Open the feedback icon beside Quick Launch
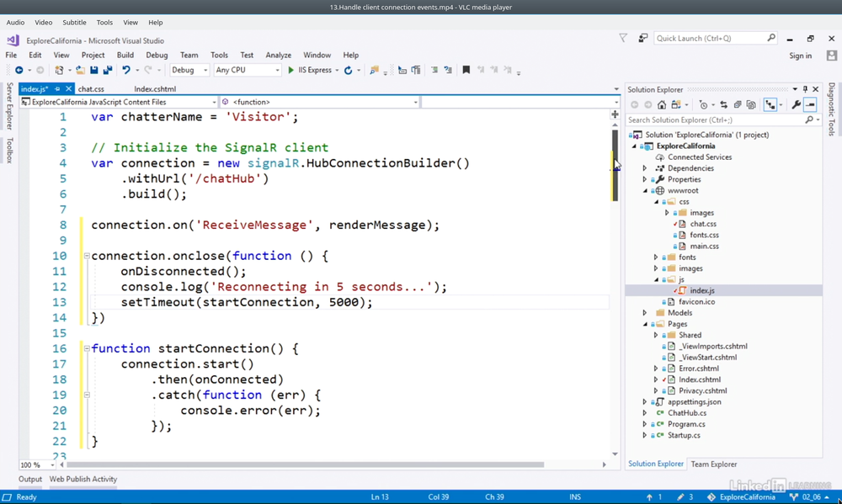 [x=642, y=38]
